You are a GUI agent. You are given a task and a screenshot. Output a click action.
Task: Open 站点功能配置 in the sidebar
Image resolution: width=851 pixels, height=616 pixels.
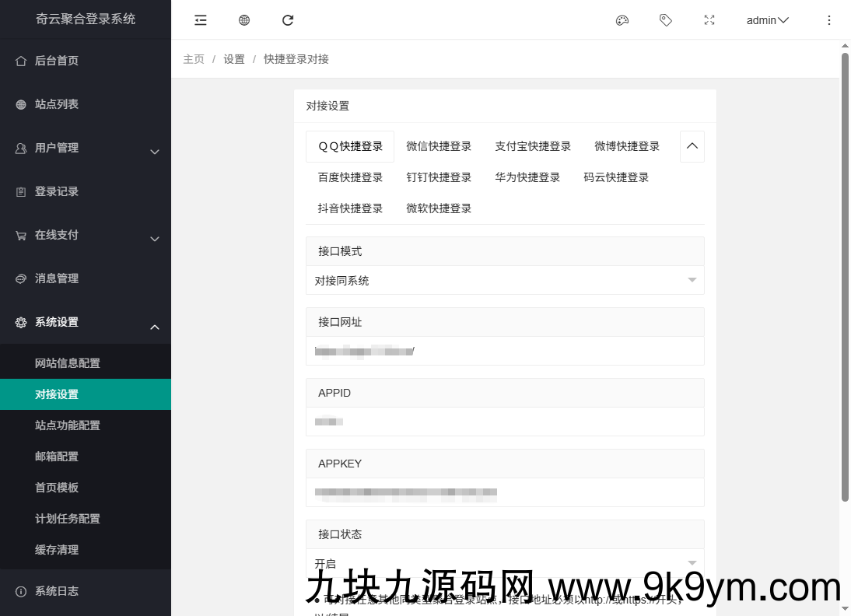coord(86,425)
